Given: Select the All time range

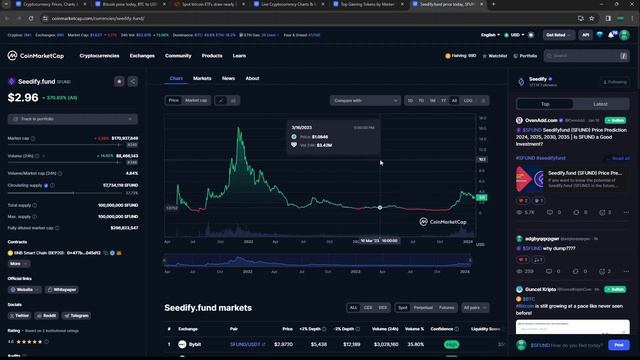Looking at the screenshot, I should pos(454,100).
